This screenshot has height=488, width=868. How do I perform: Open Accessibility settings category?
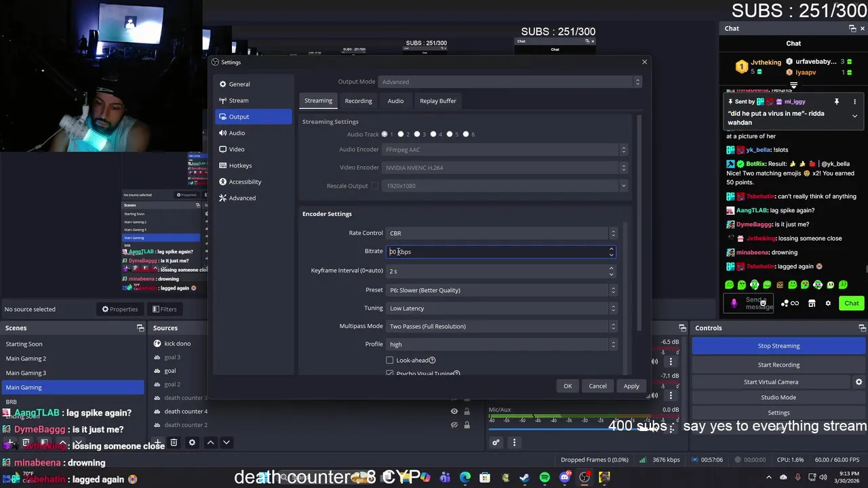tap(254, 182)
